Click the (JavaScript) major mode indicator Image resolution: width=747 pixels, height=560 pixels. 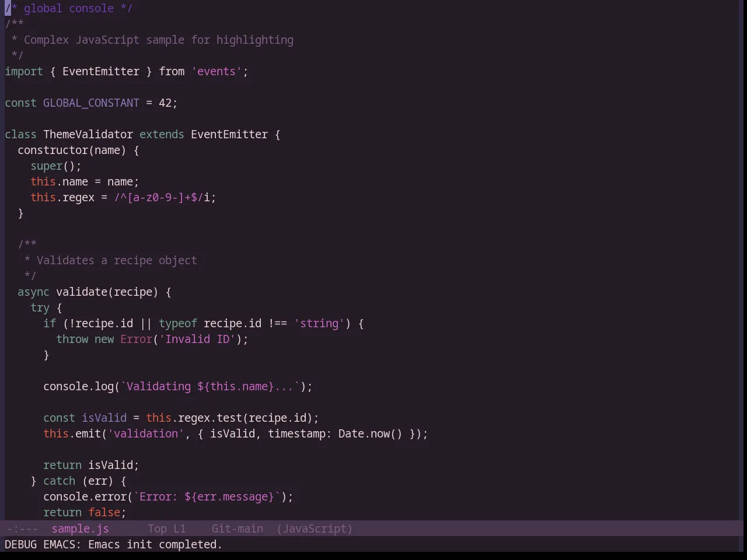(x=315, y=528)
